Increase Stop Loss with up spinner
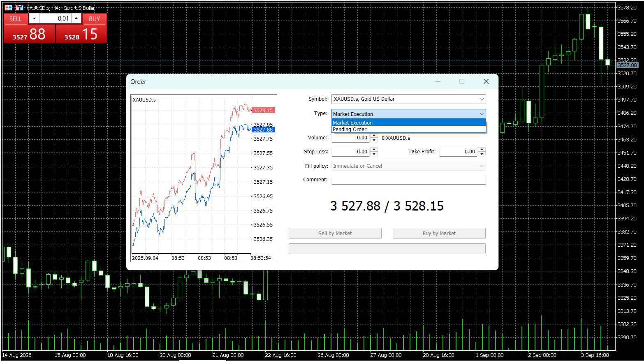Image resolution: width=644 pixels, height=361 pixels. (x=374, y=149)
